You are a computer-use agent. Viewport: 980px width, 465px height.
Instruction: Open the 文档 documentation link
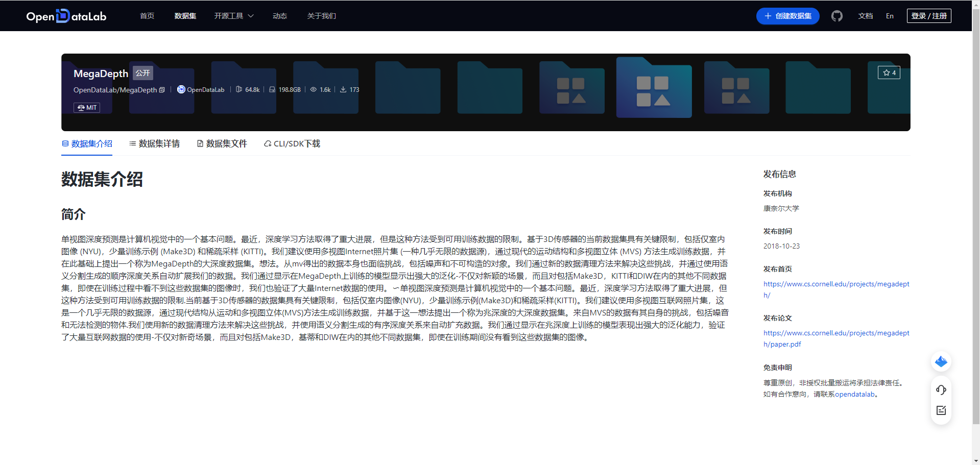[x=866, y=16]
